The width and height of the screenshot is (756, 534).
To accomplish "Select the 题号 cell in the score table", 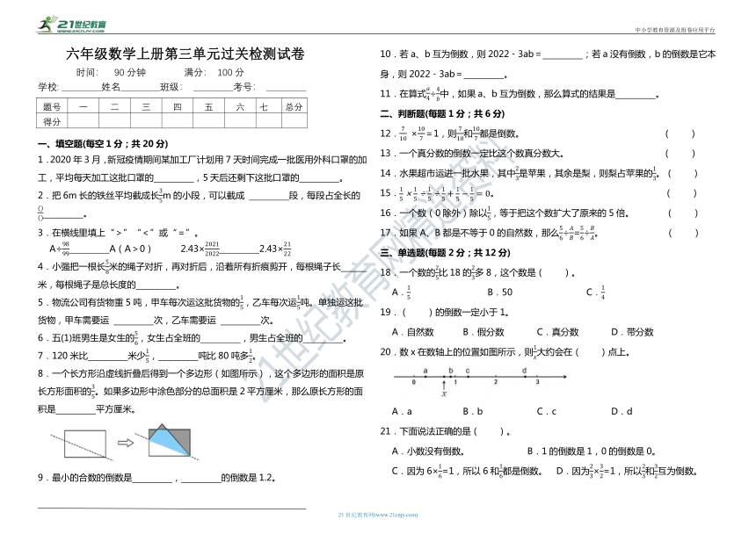I will click(52, 106).
